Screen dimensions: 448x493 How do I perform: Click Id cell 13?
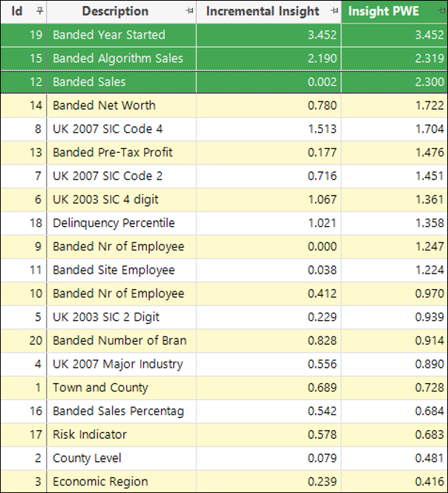click(24, 153)
